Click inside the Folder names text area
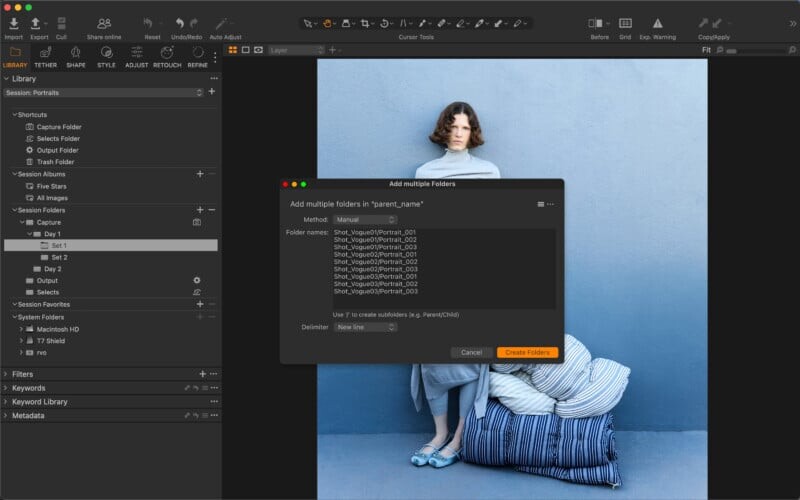Screen dimensions: 800x500 444,268
